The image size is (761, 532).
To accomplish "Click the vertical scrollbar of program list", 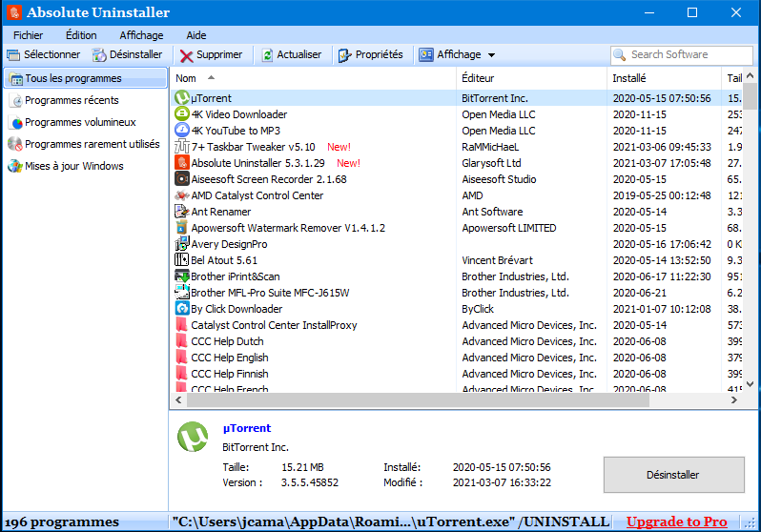I will coord(751,238).
